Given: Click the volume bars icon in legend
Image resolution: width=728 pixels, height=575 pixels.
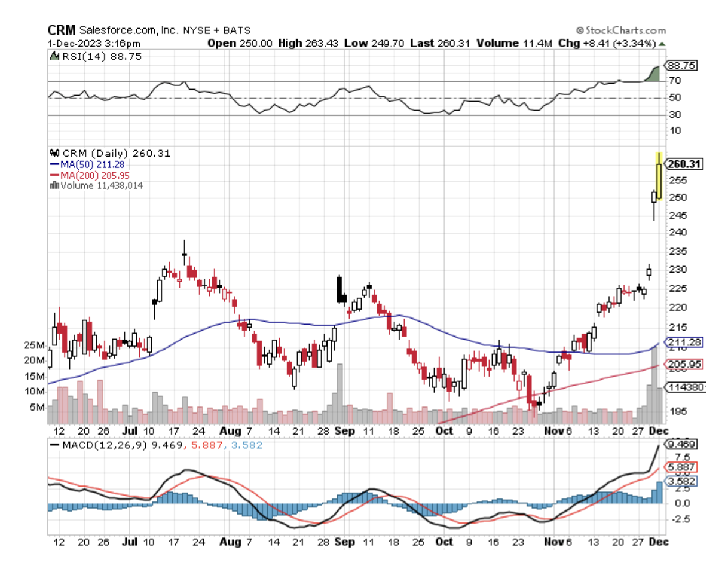Looking at the screenshot, I should 54,186.
